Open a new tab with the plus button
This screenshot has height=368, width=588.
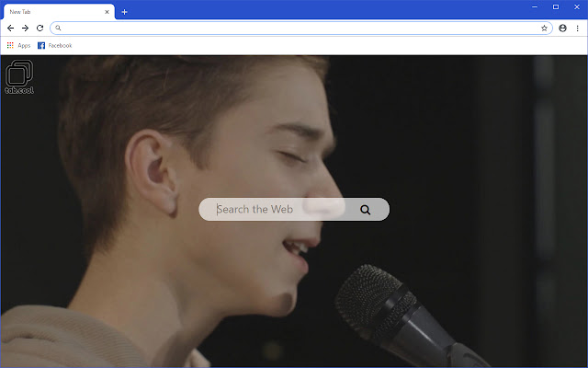(x=125, y=12)
